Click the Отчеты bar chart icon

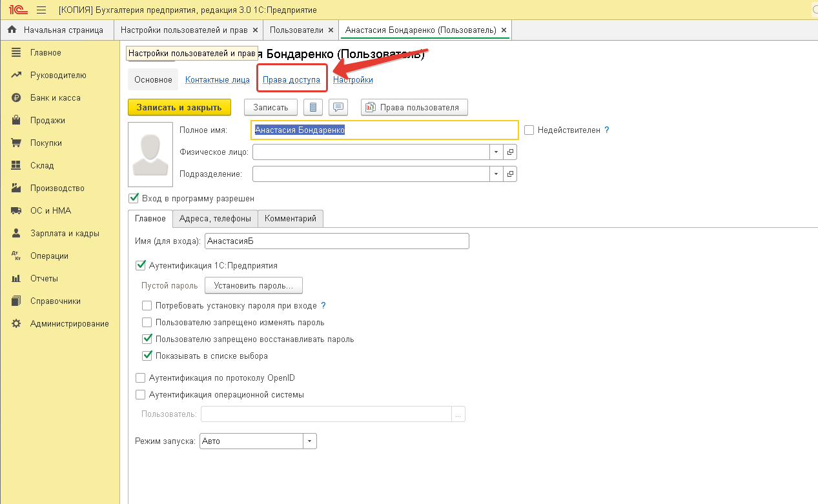click(17, 278)
